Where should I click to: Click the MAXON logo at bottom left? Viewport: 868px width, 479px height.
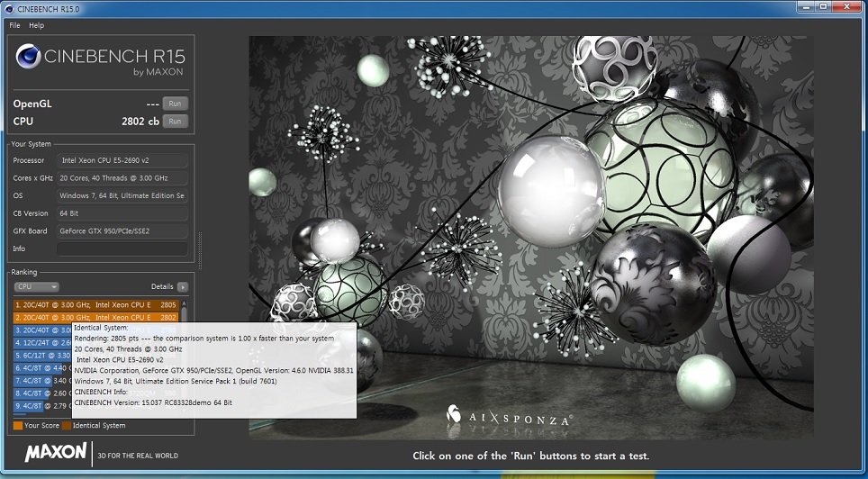click(55, 452)
